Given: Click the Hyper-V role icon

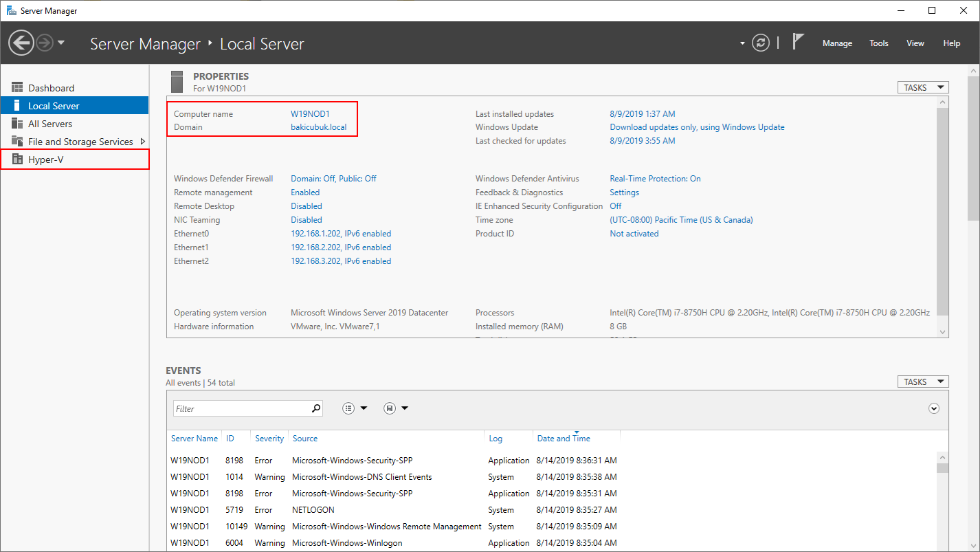Looking at the screenshot, I should pyautogui.click(x=17, y=159).
